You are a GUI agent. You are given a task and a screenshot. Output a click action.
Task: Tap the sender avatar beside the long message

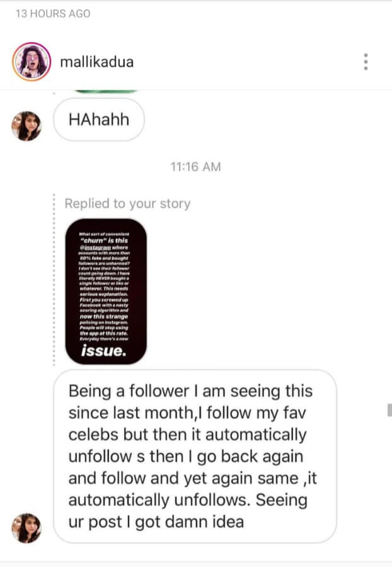click(26, 527)
